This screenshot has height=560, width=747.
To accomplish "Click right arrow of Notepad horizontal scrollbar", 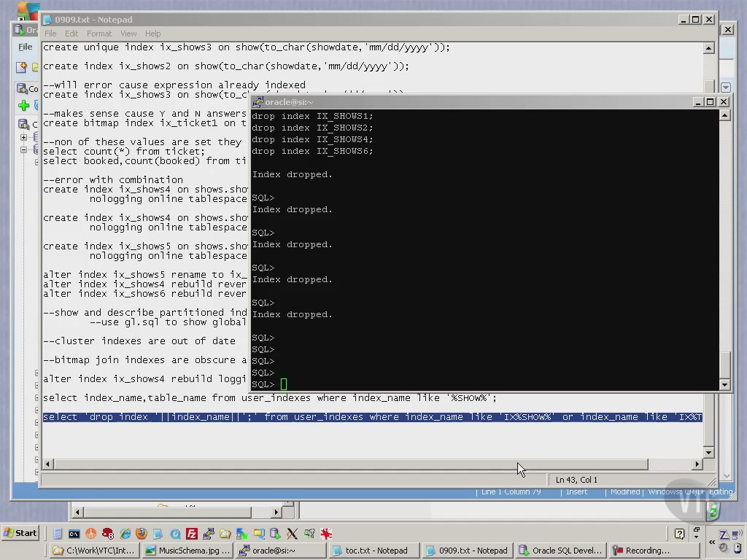I will click(697, 464).
